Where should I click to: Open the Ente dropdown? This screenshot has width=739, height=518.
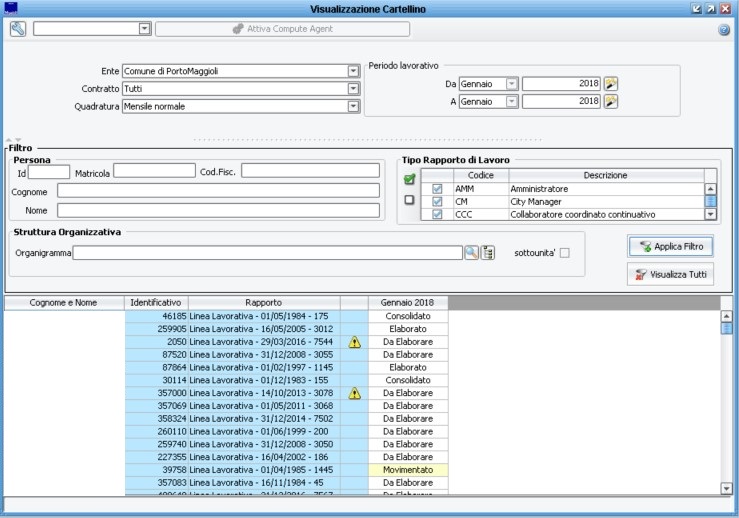click(x=353, y=71)
